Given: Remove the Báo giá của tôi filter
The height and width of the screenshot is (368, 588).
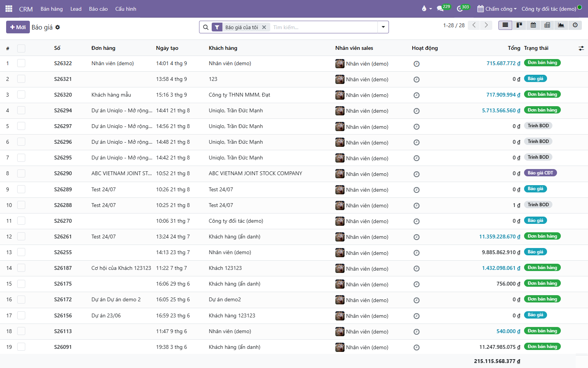Looking at the screenshot, I should click(264, 27).
